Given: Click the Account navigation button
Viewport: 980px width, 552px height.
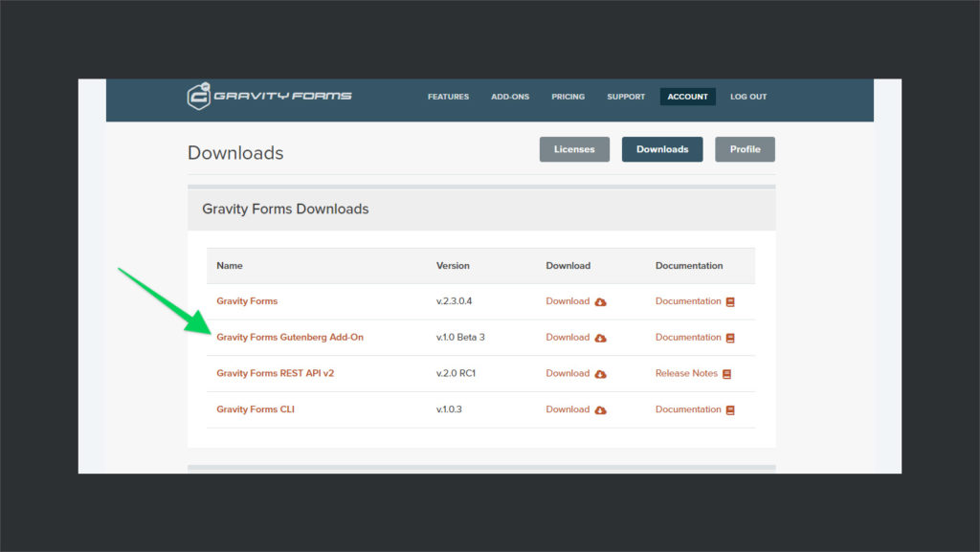Looking at the screenshot, I should 687,97.
